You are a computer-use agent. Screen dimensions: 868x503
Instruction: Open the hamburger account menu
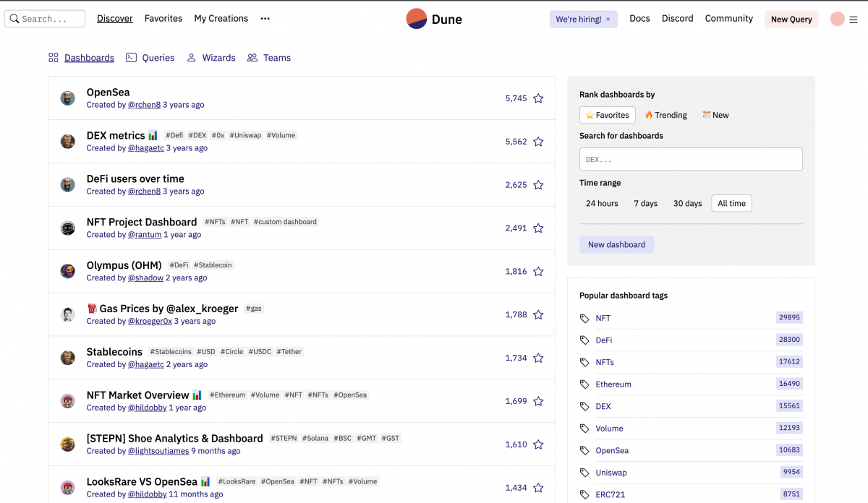[x=854, y=20]
